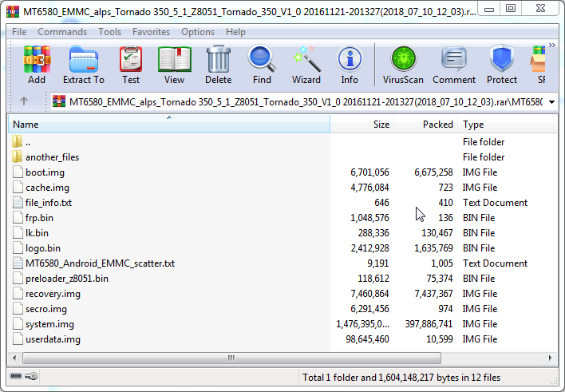Image resolution: width=565 pixels, height=392 pixels.
Task: Click the 397,886,741 packed size value
Action: [429, 324]
